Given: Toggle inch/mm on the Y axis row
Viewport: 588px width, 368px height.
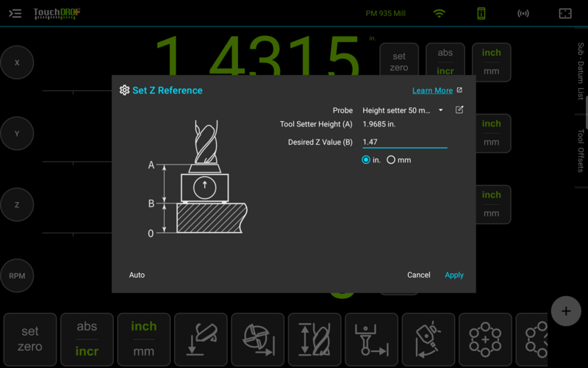Looking at the screenshot, I should [493, 133].
